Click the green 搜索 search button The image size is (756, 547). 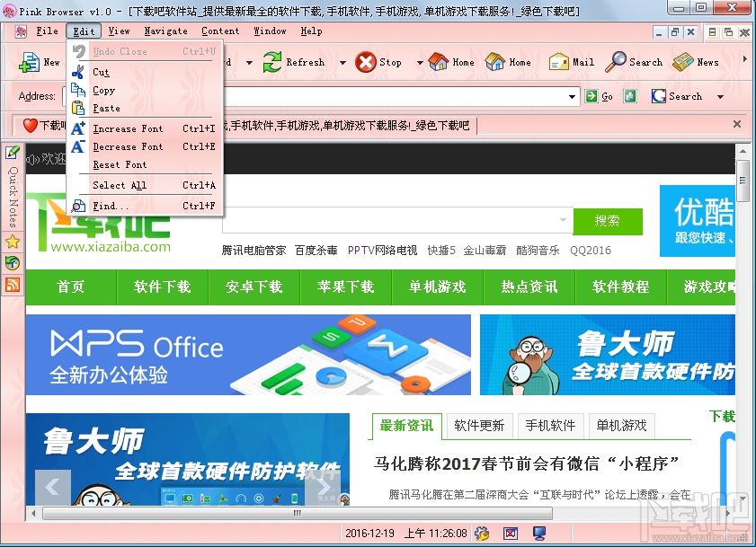click(608, 220)
